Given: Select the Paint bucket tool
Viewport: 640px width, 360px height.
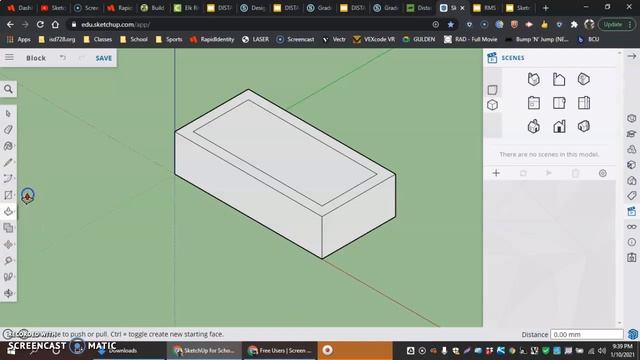Looking at the screenshot, I should tap(8, 146).
